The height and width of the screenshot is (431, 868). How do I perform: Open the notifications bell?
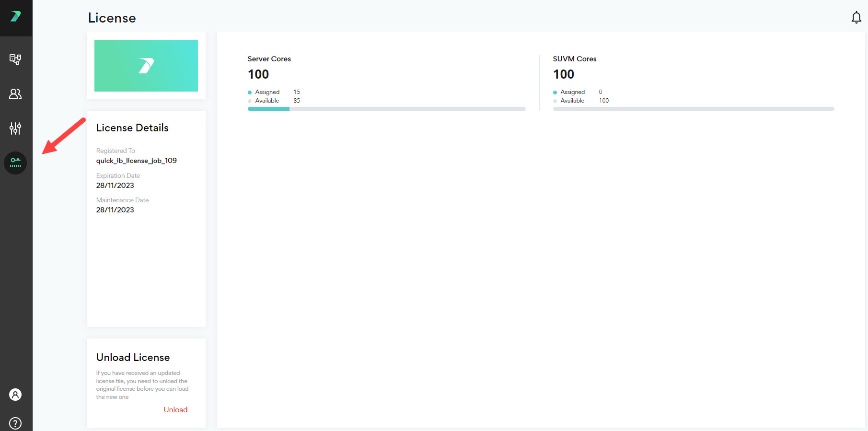coord(856,18)
